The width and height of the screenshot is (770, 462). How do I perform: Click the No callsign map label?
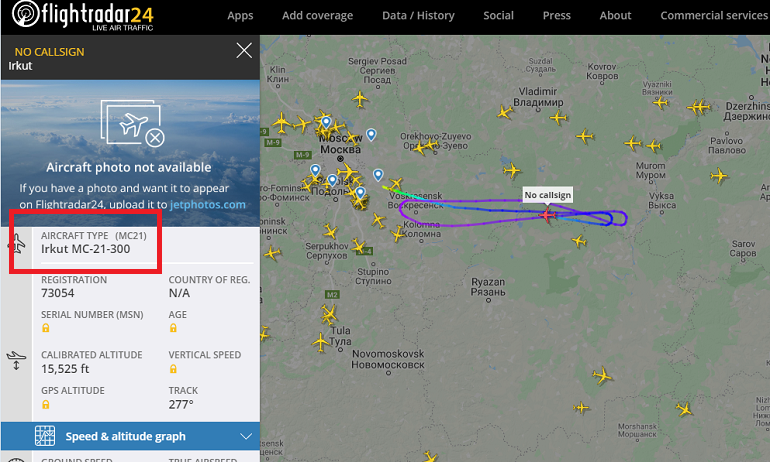click(x=548, y=195)
